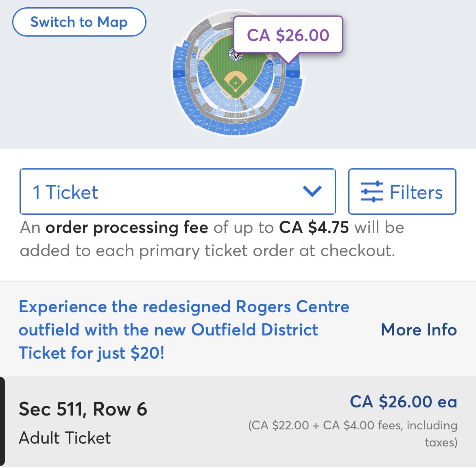
Task: Open the Outfield District Ticket promo text
Action: pyautogui.click(x=184, y=330)
